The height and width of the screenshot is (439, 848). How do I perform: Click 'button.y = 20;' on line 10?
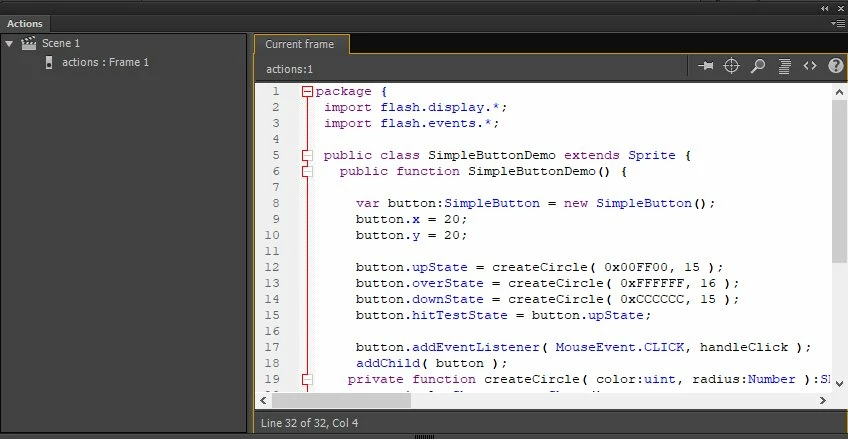[x=412, y=236]
